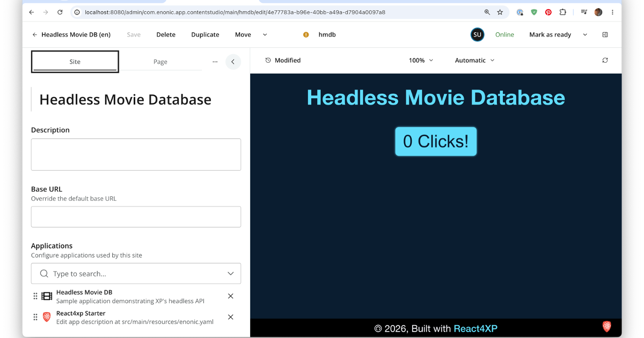Open the Pinterest extension icon
This screenshot has width=644, height=338.
click(x=548, y=12)
